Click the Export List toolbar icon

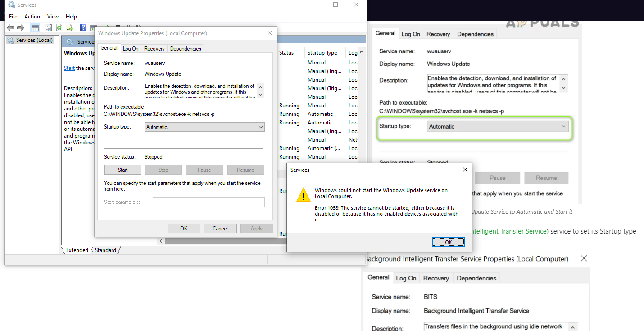69,28
